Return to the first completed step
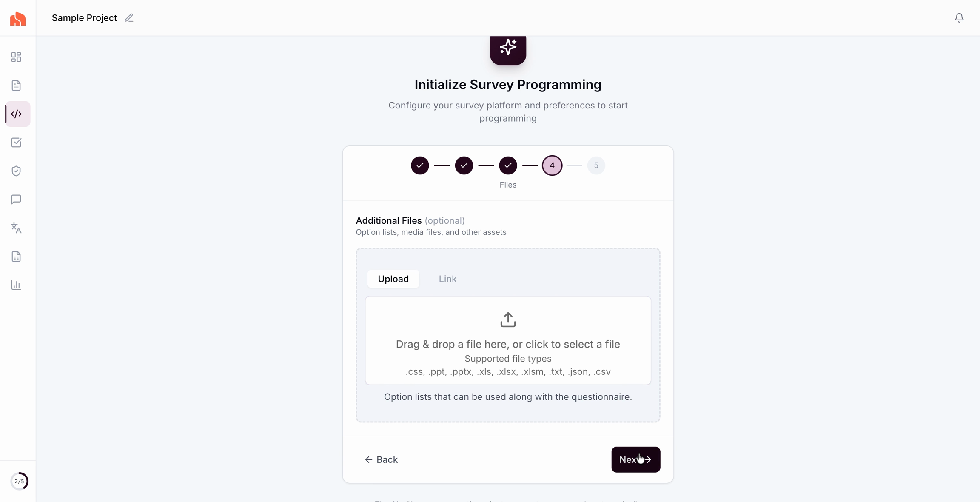 (420, 165)
